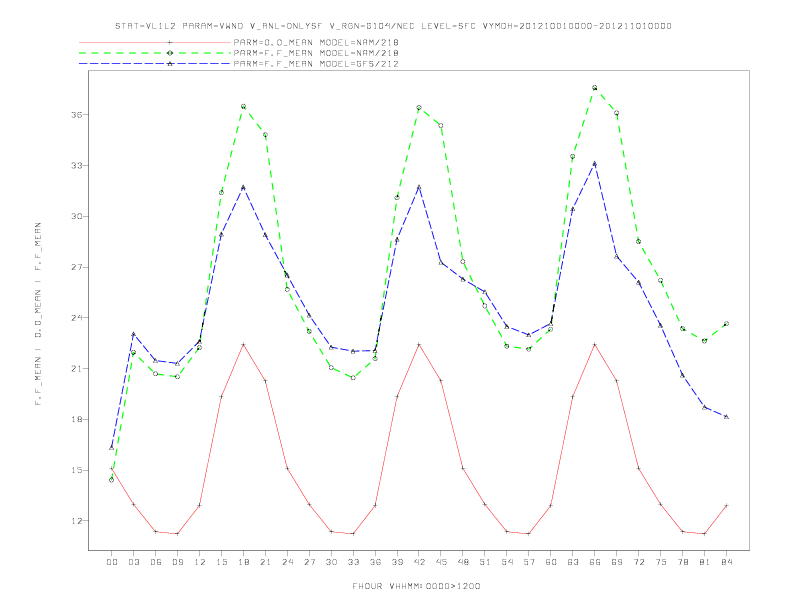This screenshot has height=612, width=792.
Task: Click x-axis forecast hour label 63
Action: point(573,562)
